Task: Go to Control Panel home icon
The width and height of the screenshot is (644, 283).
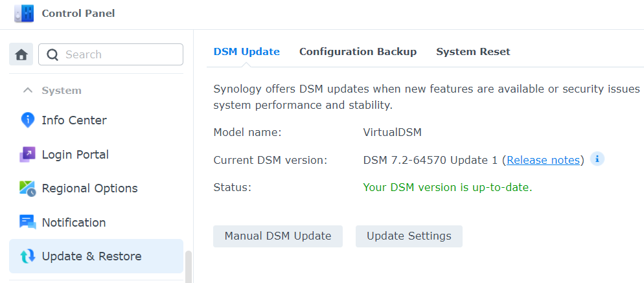Action: [x=21, y=54]
